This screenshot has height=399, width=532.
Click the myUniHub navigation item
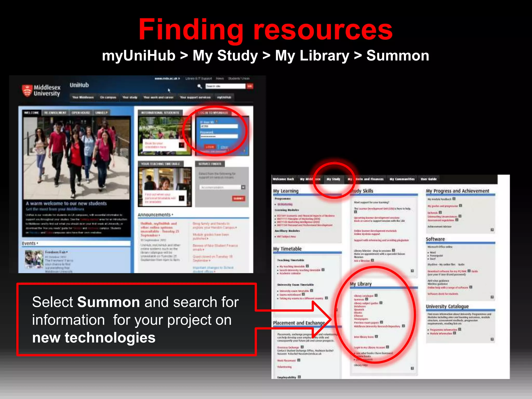224,97
